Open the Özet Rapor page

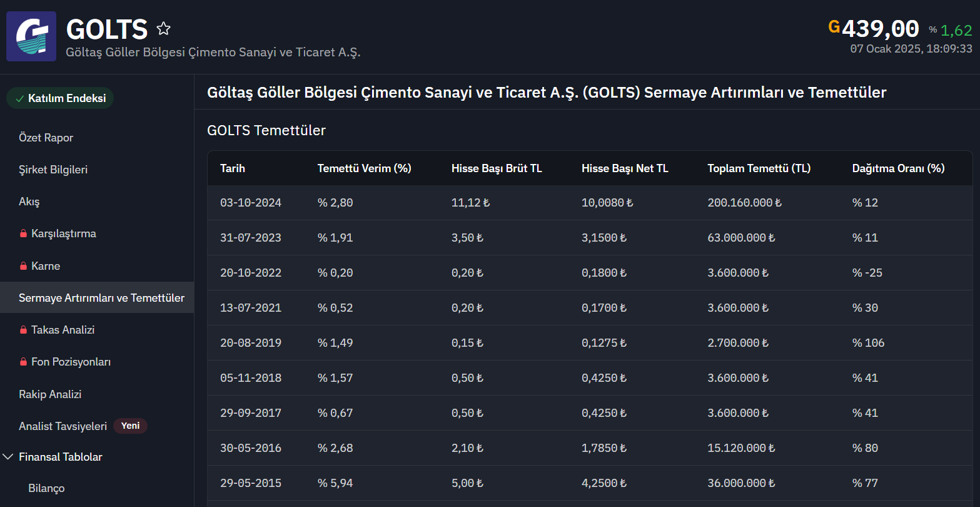pyautogui.click(x=46, y=138)
